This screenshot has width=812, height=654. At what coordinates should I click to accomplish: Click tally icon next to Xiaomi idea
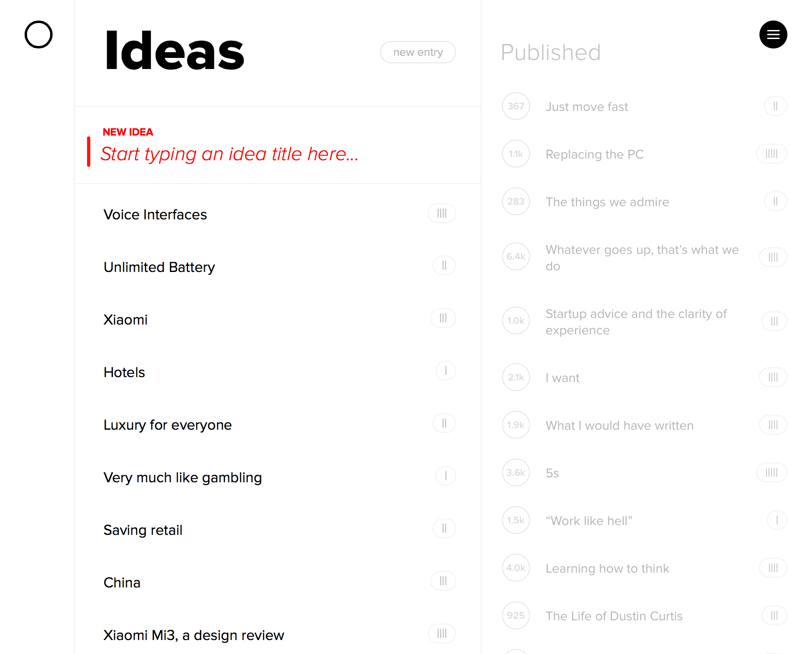(443, 318)
